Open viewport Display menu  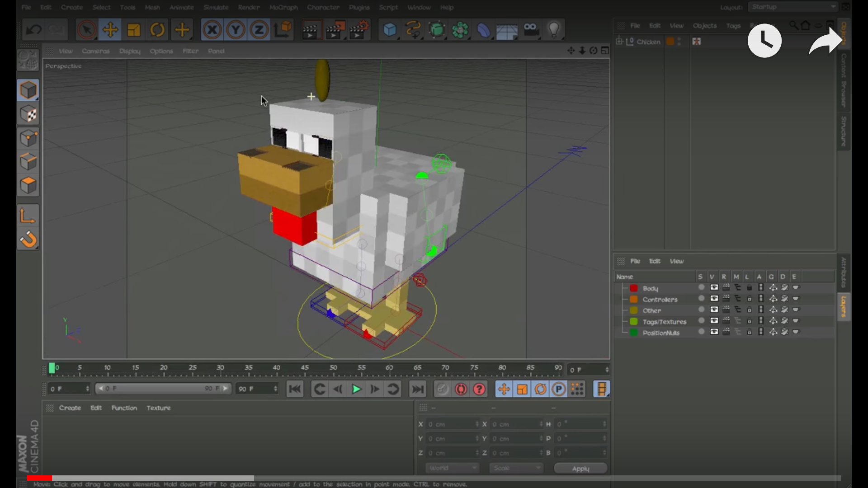tap(130, 51)
